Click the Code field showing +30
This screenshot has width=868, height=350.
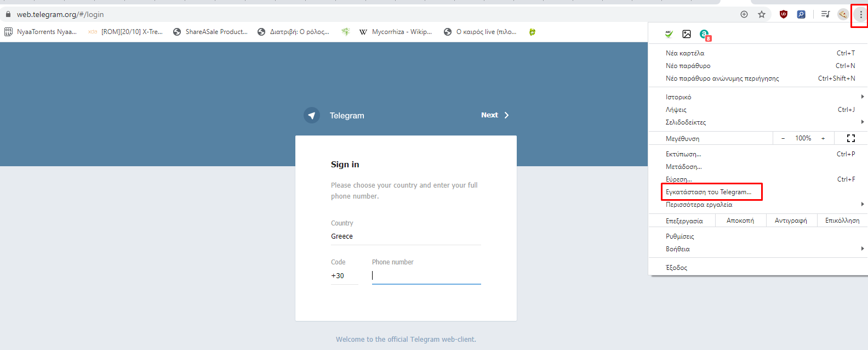[x=344, y=276]
